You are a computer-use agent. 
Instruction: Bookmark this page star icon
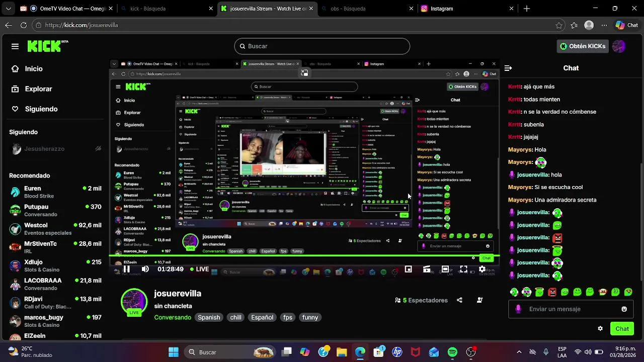pyautogui.click(x=559, y=25)
